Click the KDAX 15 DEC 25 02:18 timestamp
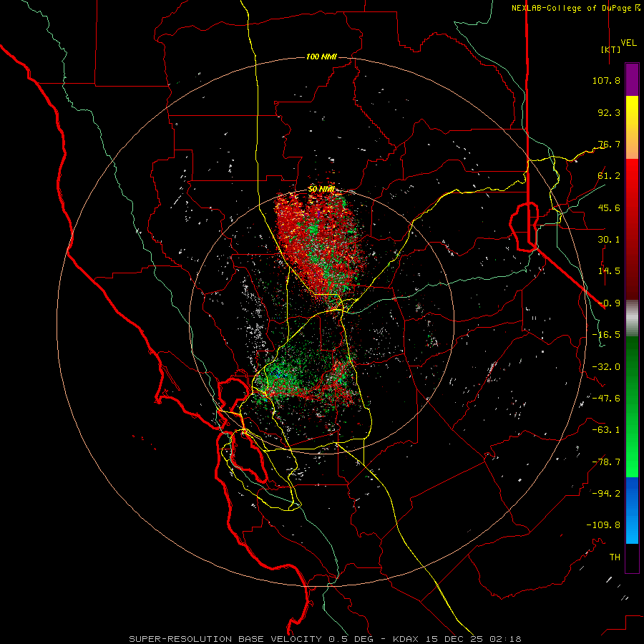Image resolution: width=644 pixels, height=644 pixels. (457, 639)
